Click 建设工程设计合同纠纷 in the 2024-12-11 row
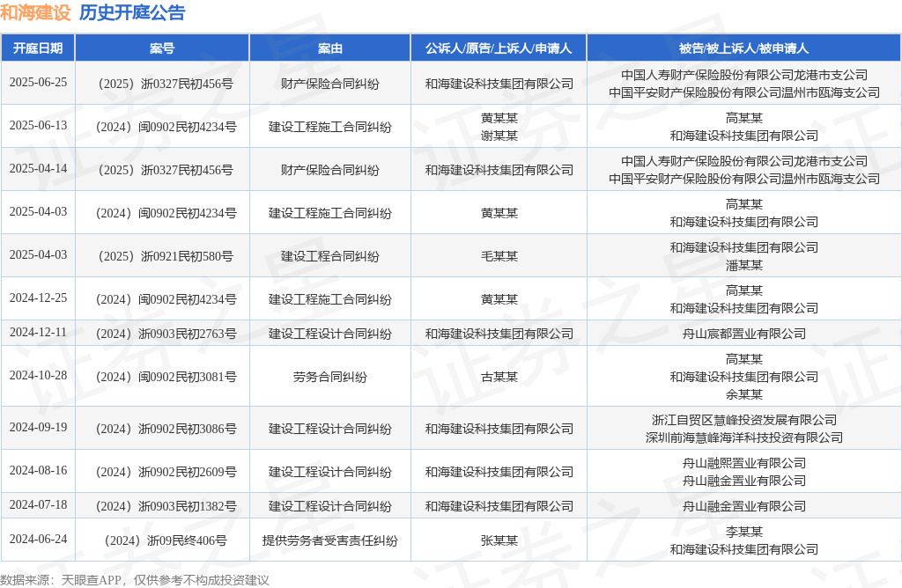This screenshot has height=588, width=902. point(330,334)
